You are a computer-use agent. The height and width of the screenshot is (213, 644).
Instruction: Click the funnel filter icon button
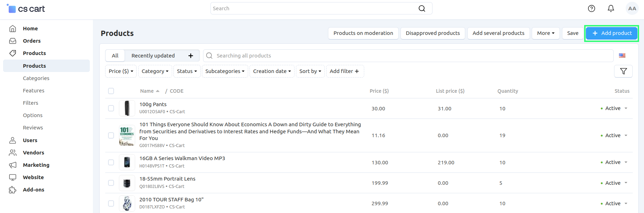[623, 71]
